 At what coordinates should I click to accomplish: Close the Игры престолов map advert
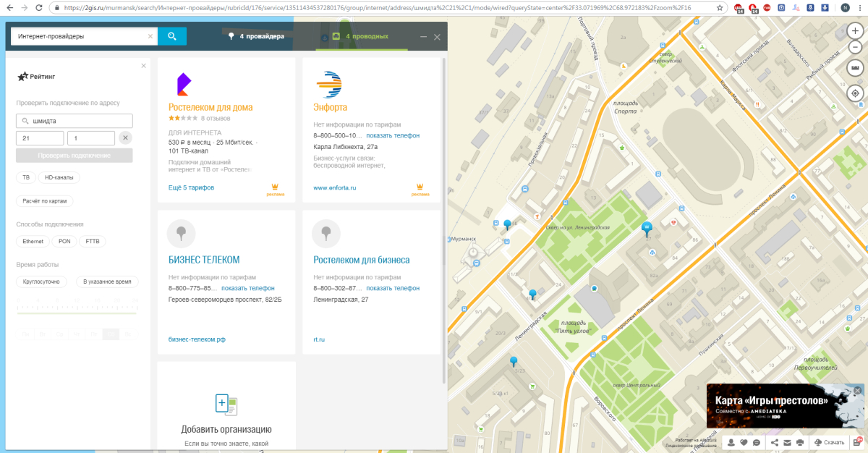858,391
